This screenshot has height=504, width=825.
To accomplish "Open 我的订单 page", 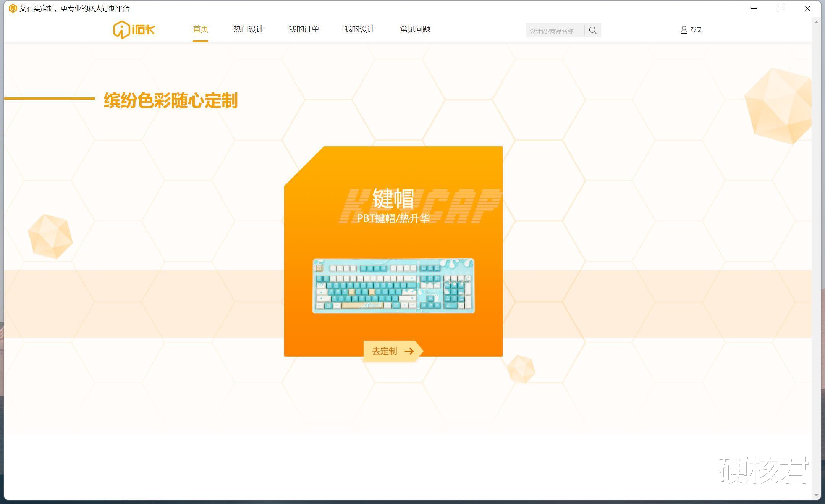I will [x=304, y=29].
